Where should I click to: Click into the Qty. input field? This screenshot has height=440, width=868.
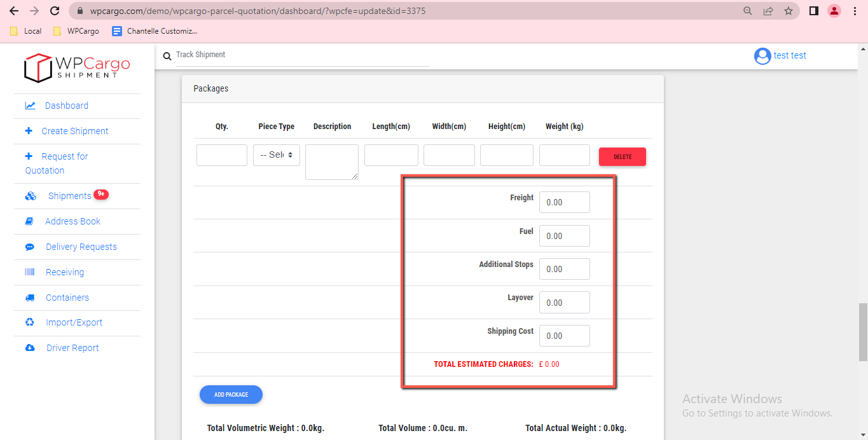222,155
